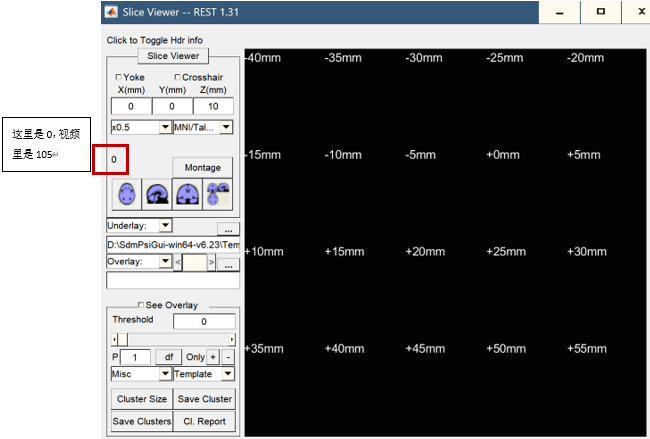This screenshot has width=650, height=439.
Task: Click the overlay browse '...' button
Action: point(228,263)
